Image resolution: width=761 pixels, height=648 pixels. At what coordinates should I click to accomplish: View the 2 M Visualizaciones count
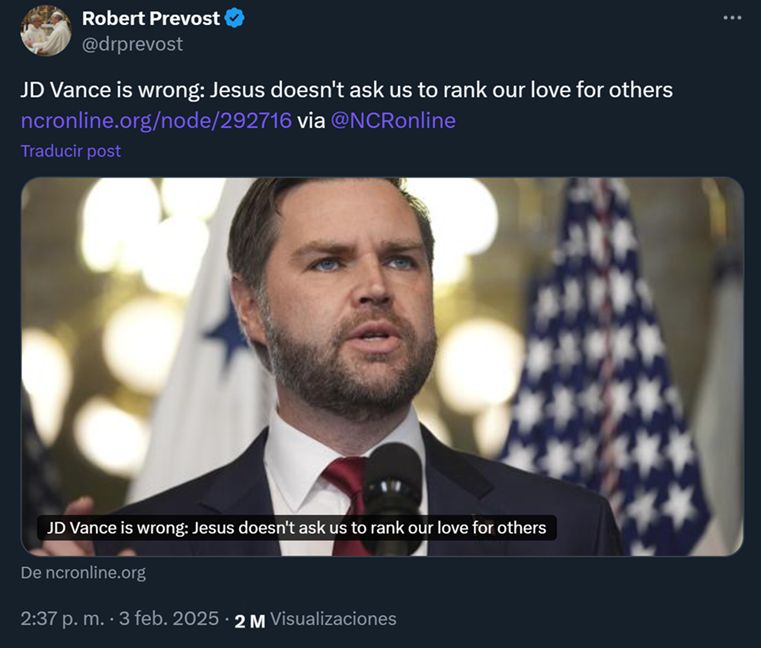(315, 619)
